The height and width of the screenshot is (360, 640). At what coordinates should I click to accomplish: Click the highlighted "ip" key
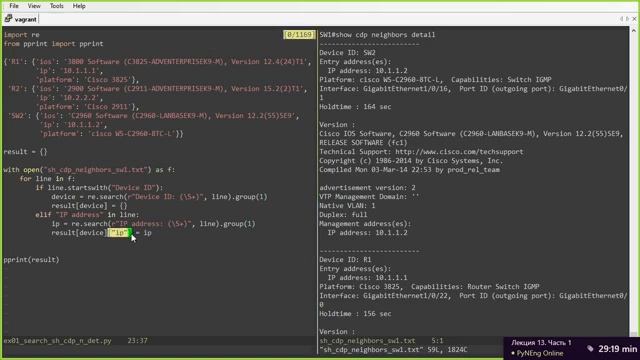[x=120, y=232]
